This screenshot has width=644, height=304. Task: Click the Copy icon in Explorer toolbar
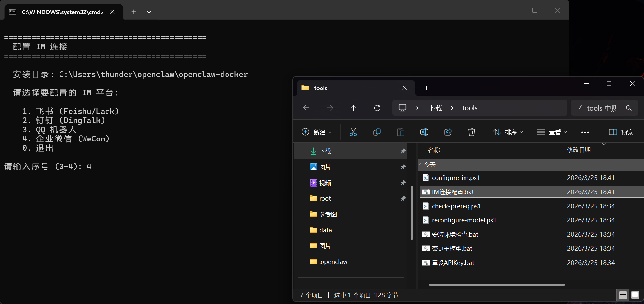(x=377, y=132)
